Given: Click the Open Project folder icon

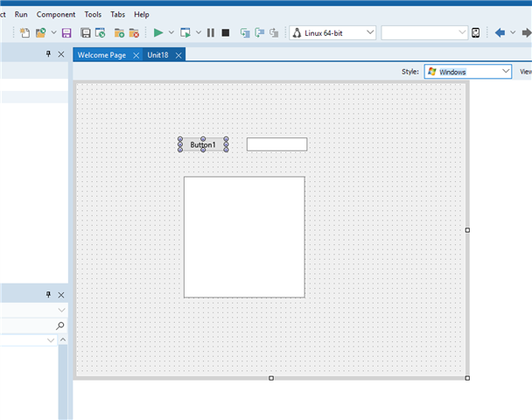Looking at the screenshot, I should [x=41, y=33].
